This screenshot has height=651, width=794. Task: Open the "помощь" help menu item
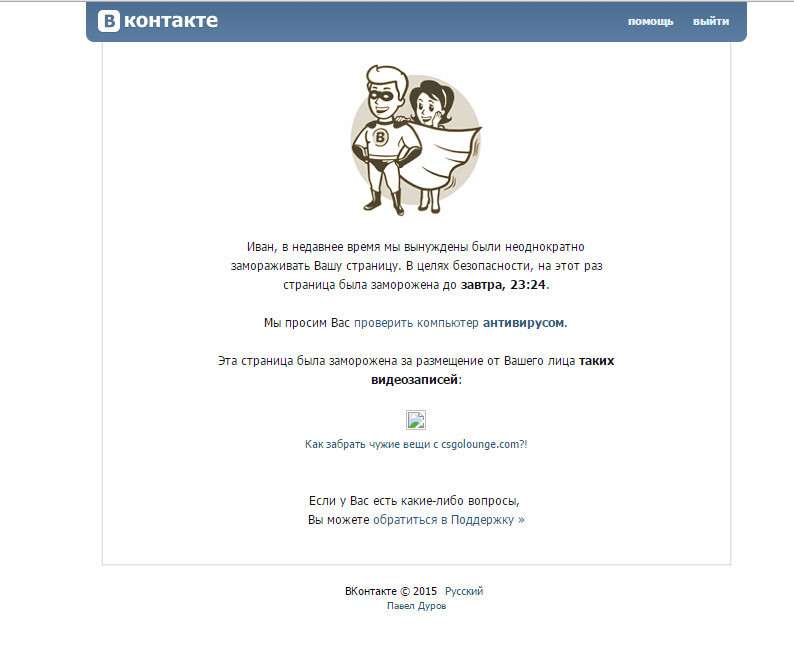[651, 21]
